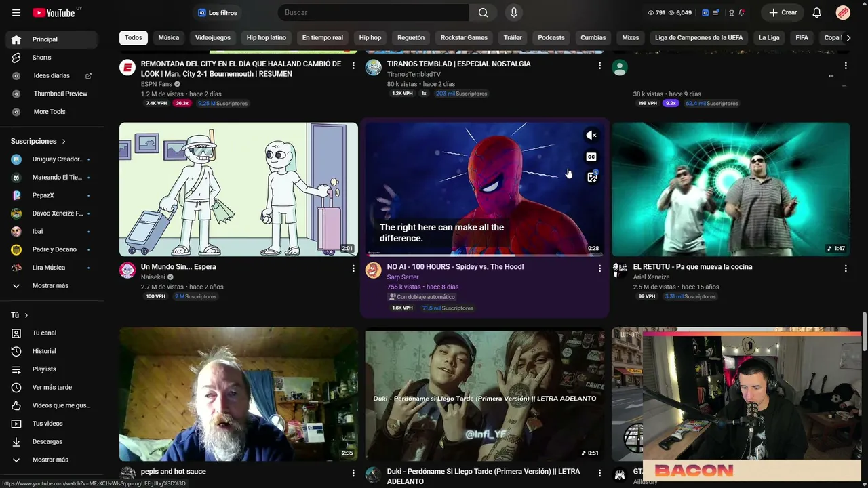Open more options for Spidey vs. The Hood video
The height and width of the screenshot is (488, 868).
pyautogui.click(x=599, y=268)
